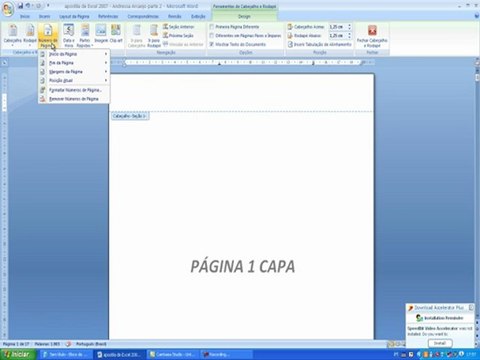Toggle ruler icon above vertical scrollbar
This screenshot has width=480, height=360.
[477, 62]
